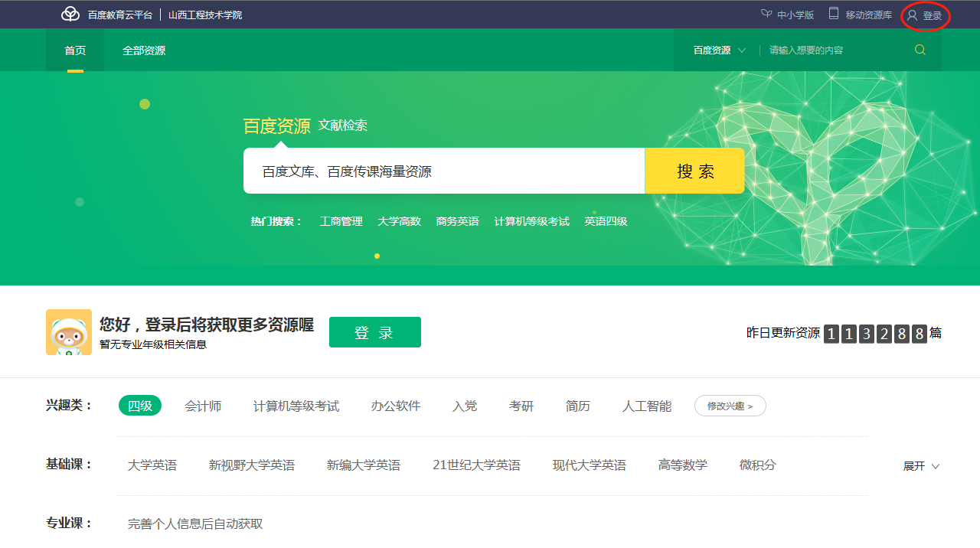Click the main search box 百度文库、百度传课海量资源
The height and width of the screenshot is (548, 980).
pyautogui.click(x=444, y=171)
